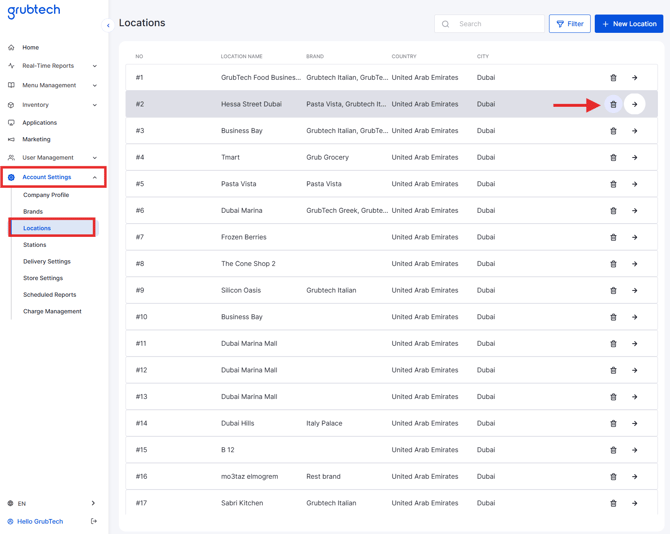Screen dimensions: 670x534
Task: Go to the Brands settings page
Action: point(33,212)
